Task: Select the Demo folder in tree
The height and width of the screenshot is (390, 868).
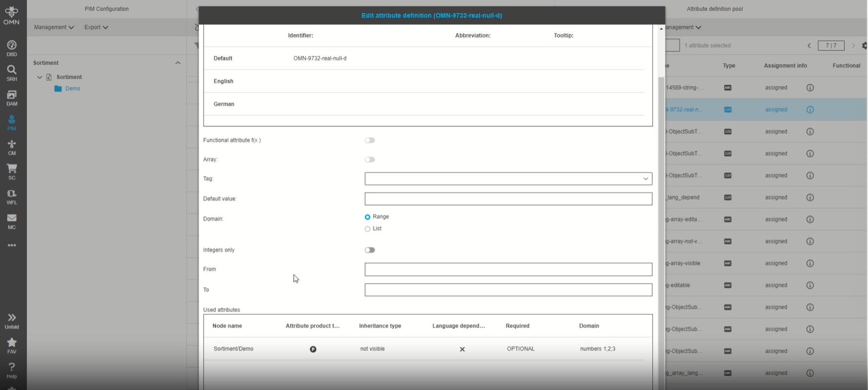Action: (72, 89)
